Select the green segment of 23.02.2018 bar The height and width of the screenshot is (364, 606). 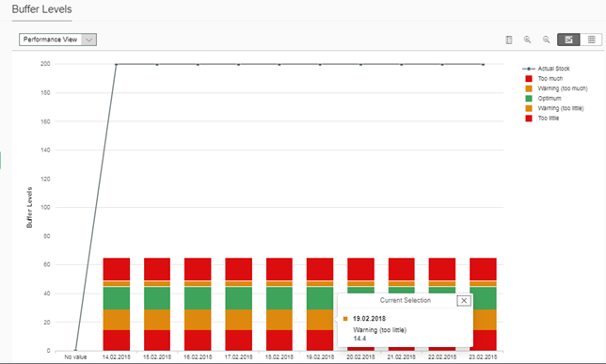[x=483, y=298]
